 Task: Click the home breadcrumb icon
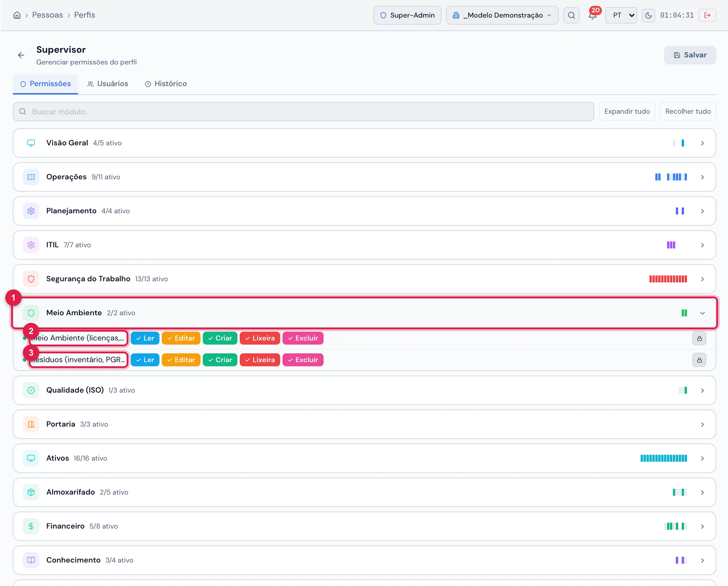(17, 15)
